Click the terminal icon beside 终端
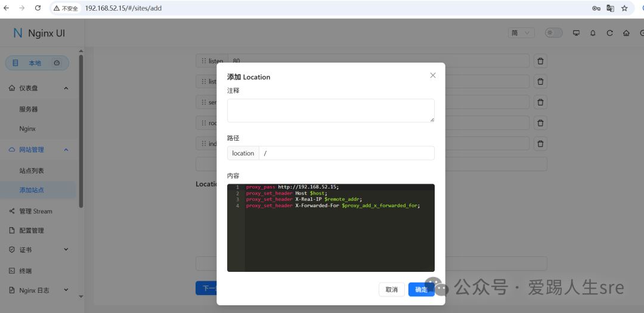 11,271
